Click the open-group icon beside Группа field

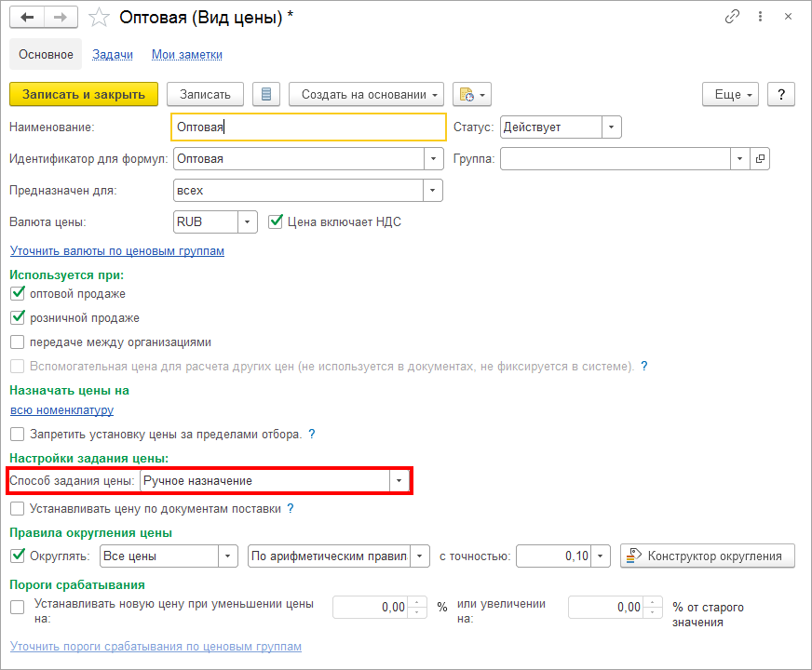pos(761,159)
